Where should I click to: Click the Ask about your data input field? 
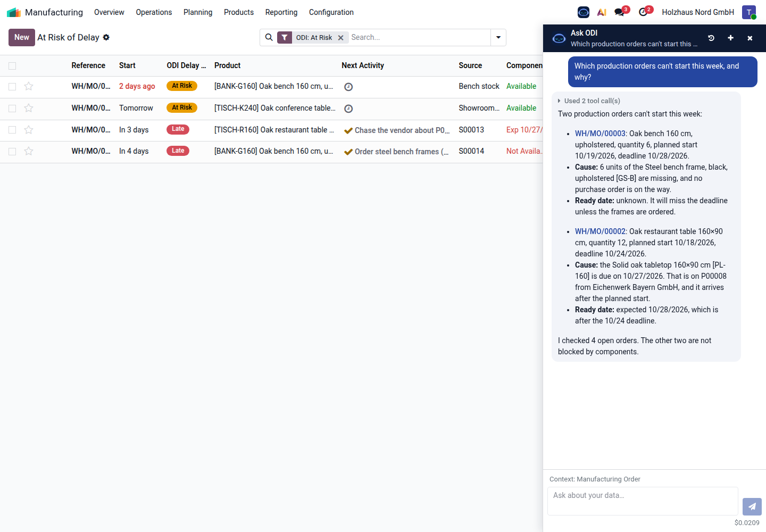pyautogui.click(x=643, y=501)
